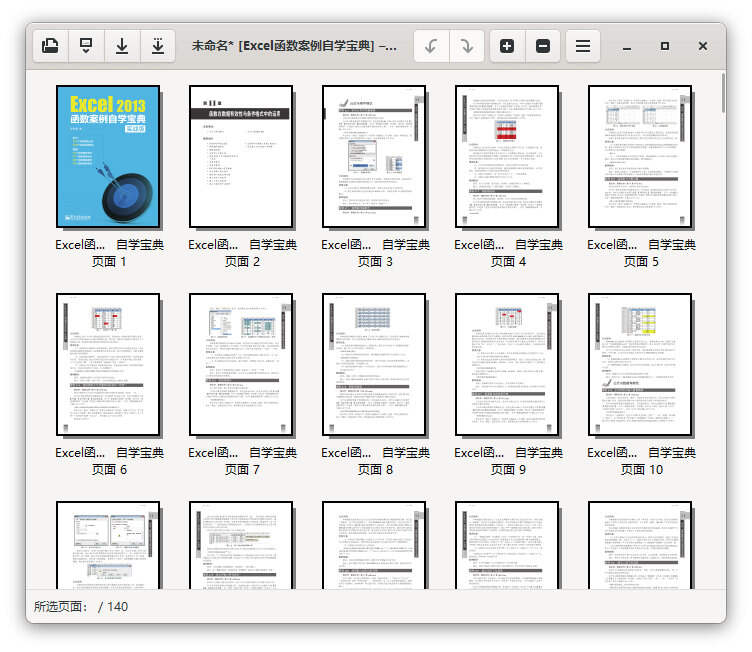Select the partially visible thumbnail below page 6
The height and width of the screenshot is (652, 752).
click(108, 545)
